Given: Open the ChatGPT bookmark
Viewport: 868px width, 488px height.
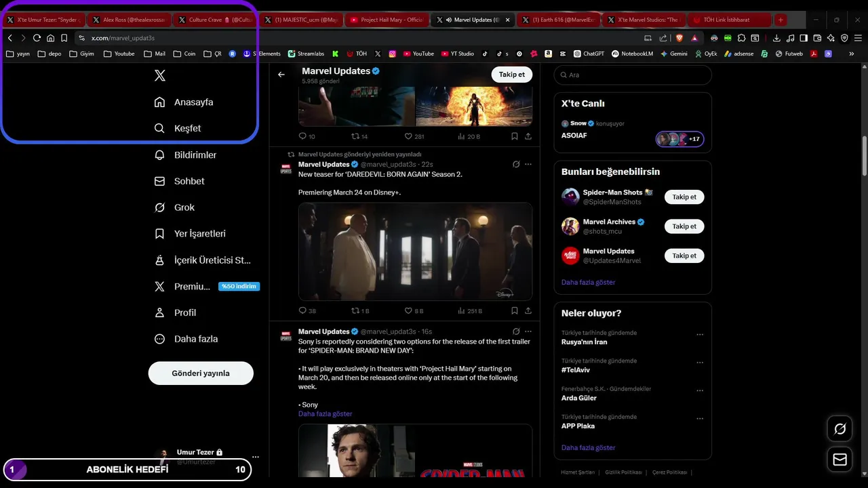Looking at the screenshot, I should (x=589, y=54).
